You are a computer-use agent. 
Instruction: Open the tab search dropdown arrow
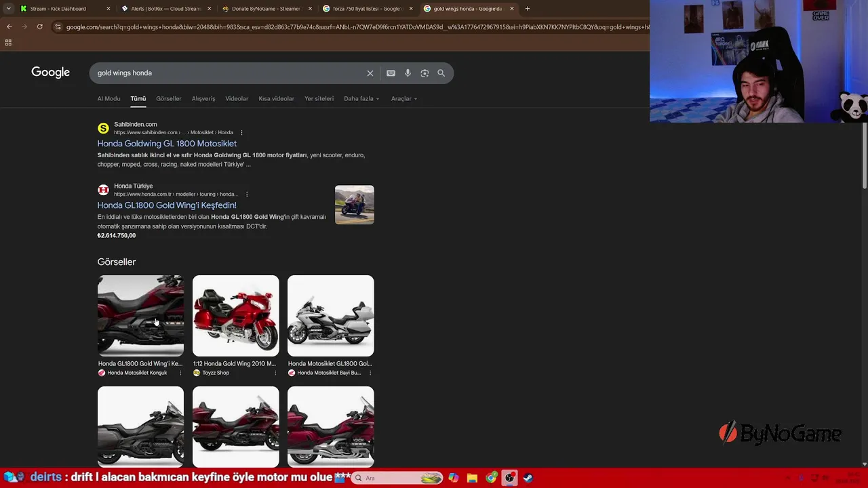(x=8, y=9)
